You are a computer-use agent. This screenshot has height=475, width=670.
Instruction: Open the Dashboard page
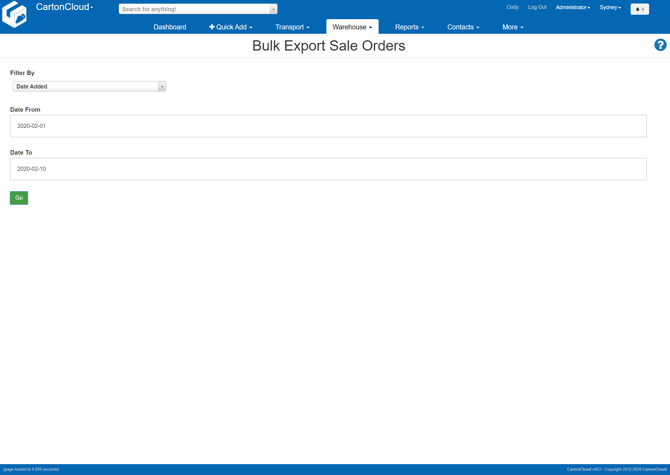(169, 27)
